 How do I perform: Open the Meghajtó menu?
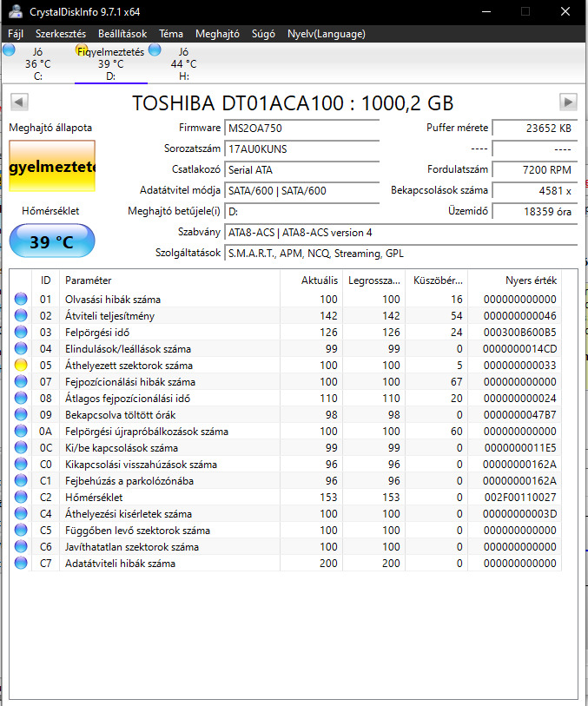click(217, 34)
